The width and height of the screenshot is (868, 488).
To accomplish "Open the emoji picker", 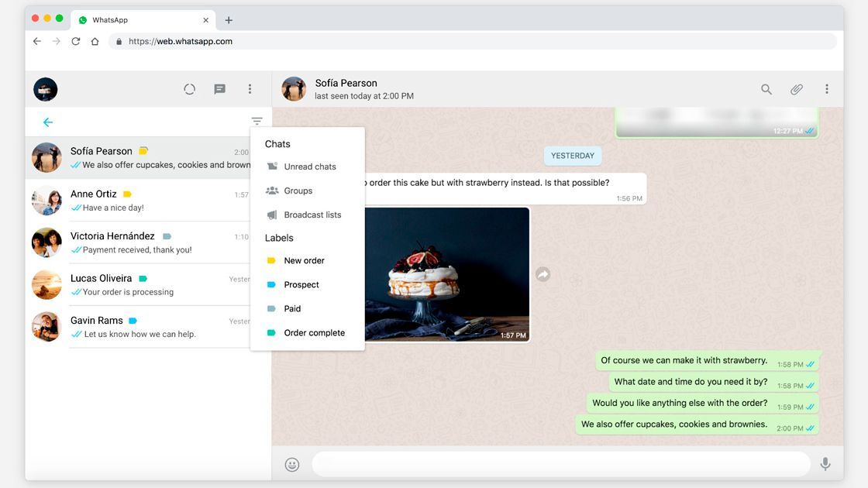I will (292, 464).
